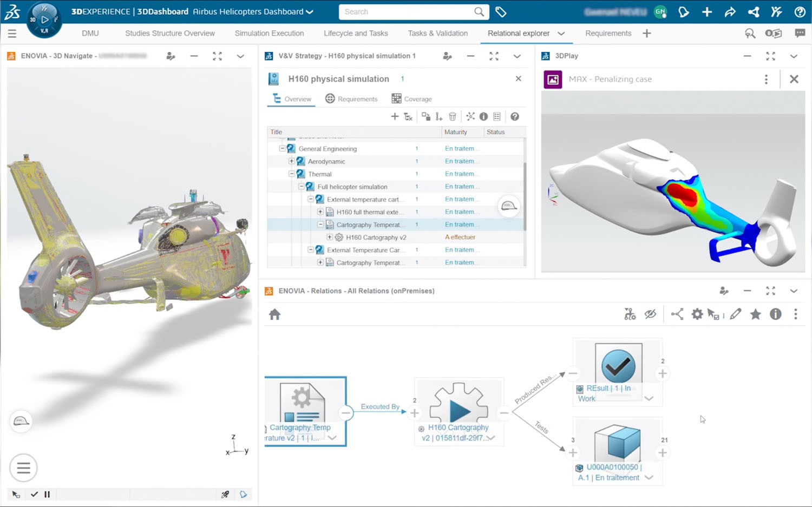Click the top bar Add plus icon
812x507 pixels.
click(707, 12)
